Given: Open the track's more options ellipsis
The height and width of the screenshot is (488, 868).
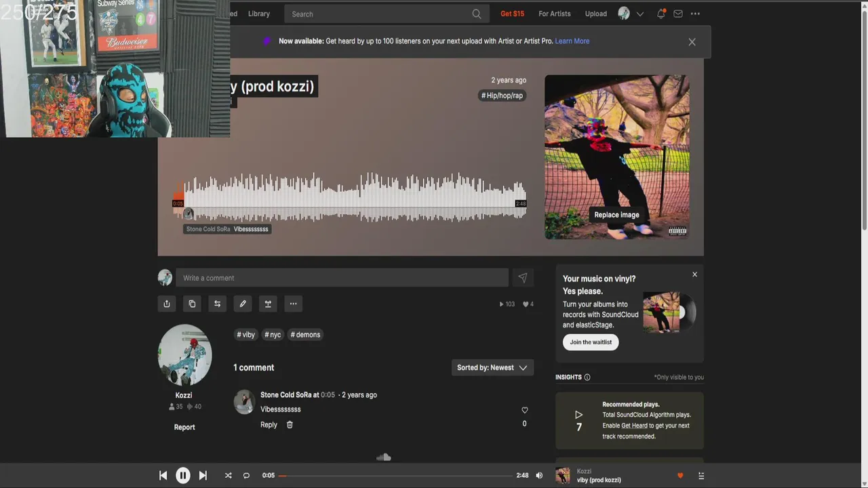Looking at the screenshot, I should [x=293, y=304].
